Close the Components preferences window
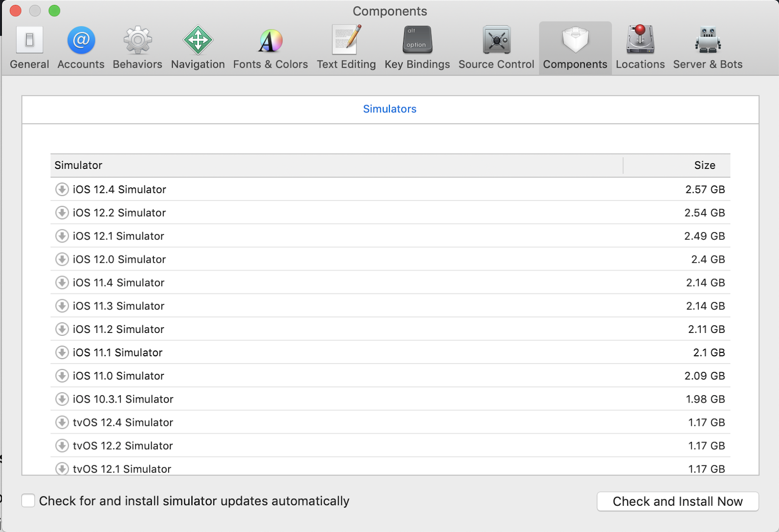The height and width of the screenshot is (532, 779). click(16, 11)
